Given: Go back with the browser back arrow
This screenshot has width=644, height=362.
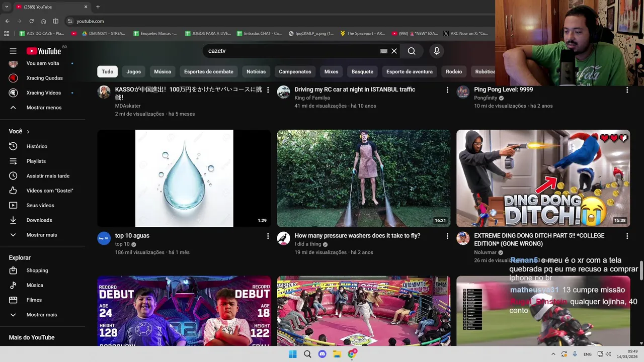Looking at the screenshot, I should point(7,21).
